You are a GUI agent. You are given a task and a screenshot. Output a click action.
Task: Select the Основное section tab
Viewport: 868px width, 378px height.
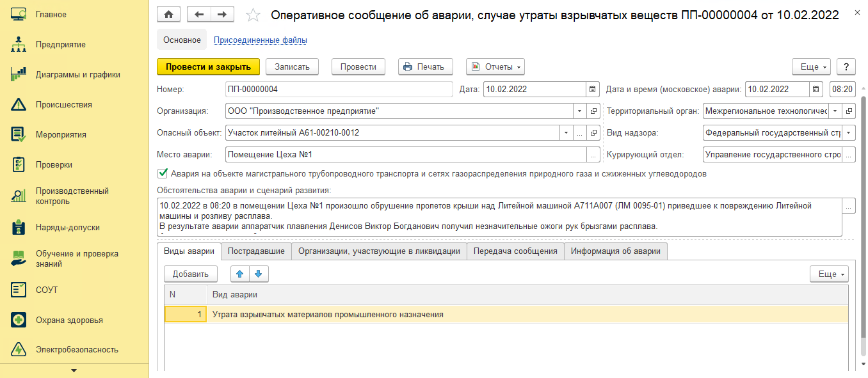click(182, 40)
